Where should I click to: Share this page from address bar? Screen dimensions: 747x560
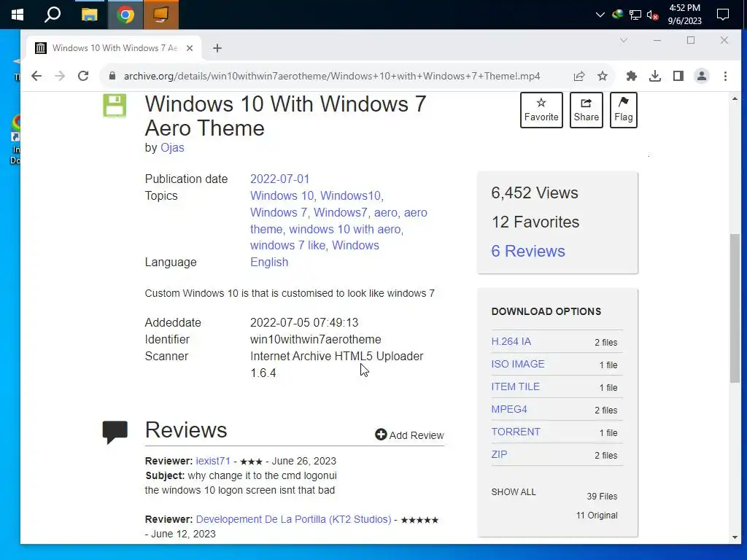tap(579, 76)
